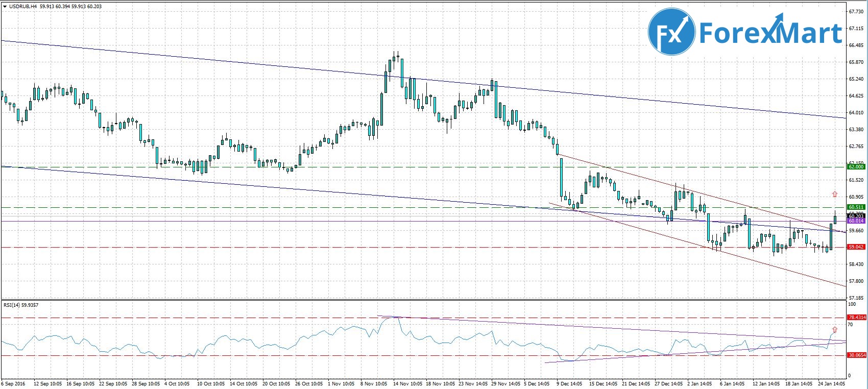Screen dimensions: 868x389
Task: Click the 10 Oct 10:05 time label
Action: (211, 383)
